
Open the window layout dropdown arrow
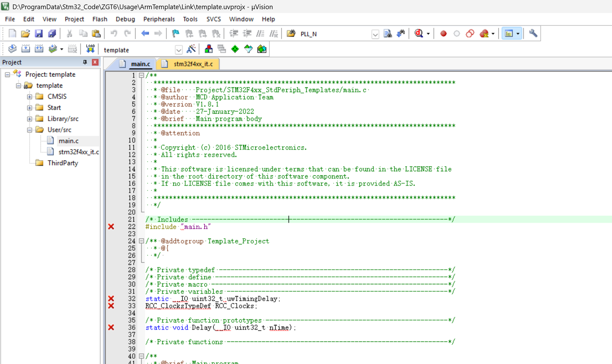tap(518, 34)
